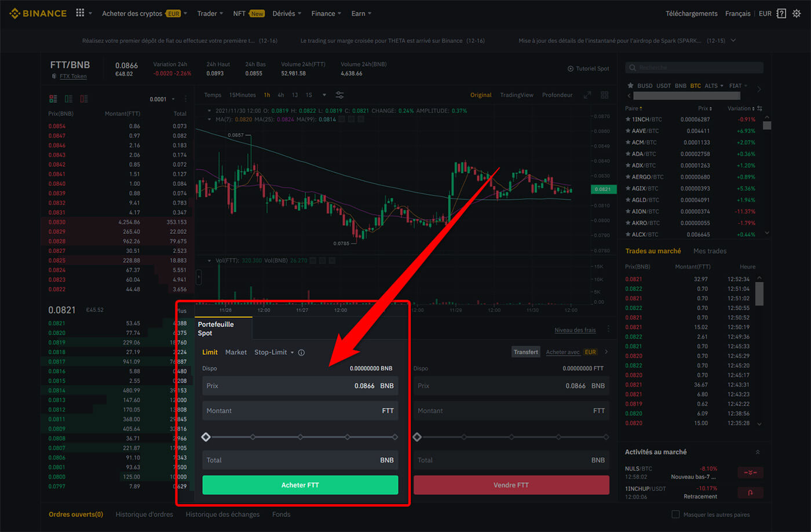The height and width of the screenshot is (532, 811).
Task: Favorite the 1INCH/BTC pair star
Action: tap(628, 119)
